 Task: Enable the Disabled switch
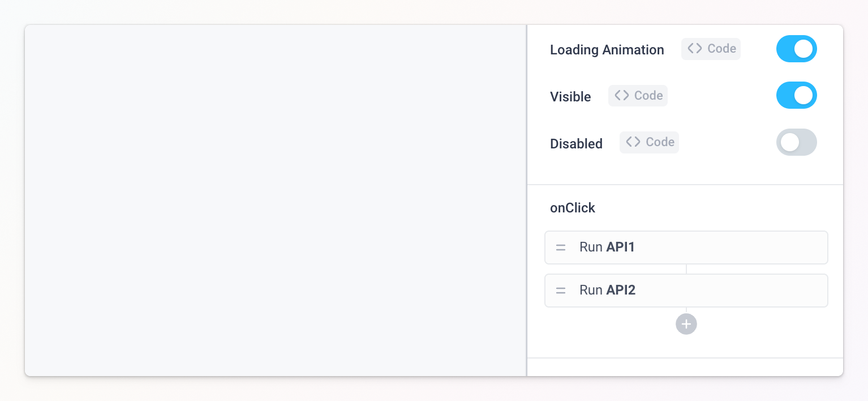click(x=797, y=142)
